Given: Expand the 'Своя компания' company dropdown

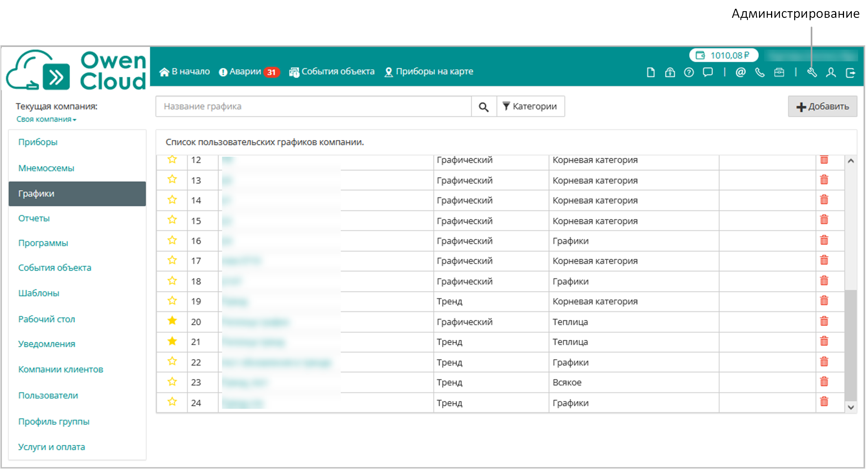Looking at the screenshot, I should (x=46, y=119).
